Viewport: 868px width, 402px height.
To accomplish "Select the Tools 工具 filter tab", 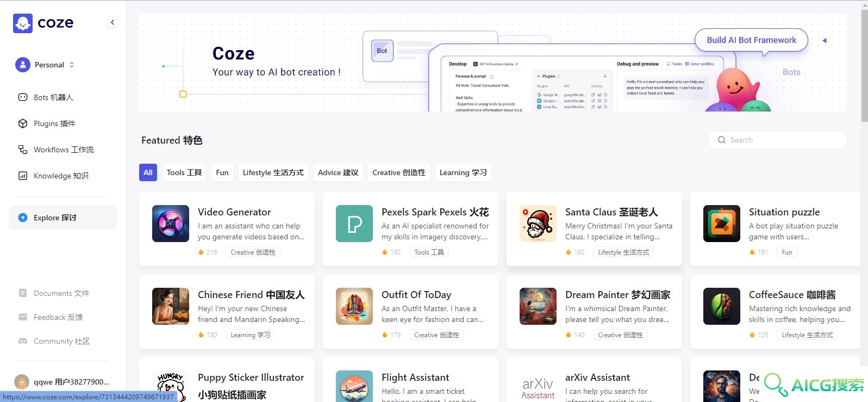I will point(184,172).
